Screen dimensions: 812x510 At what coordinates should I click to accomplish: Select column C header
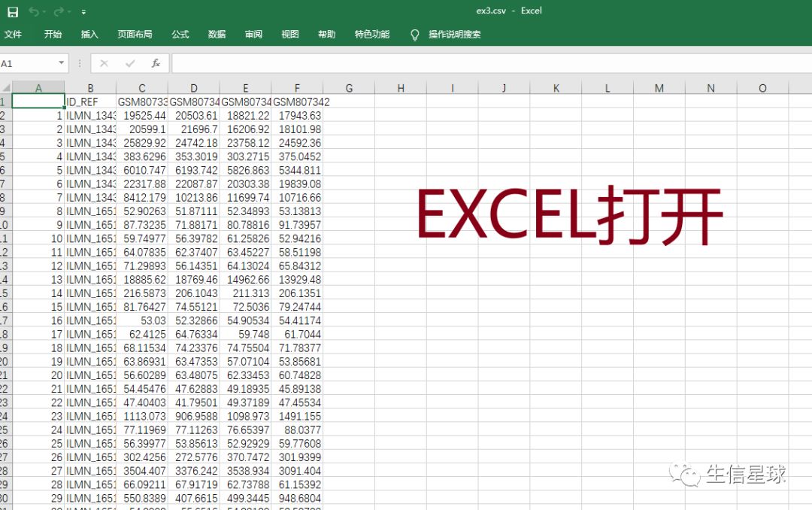[x=142, y=88]
